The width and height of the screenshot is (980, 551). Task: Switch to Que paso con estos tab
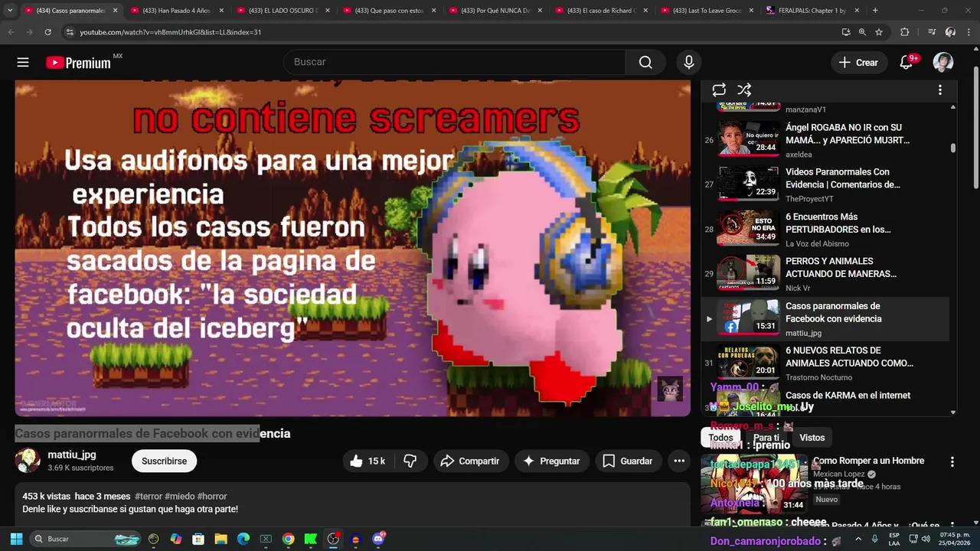coord(389,11)
